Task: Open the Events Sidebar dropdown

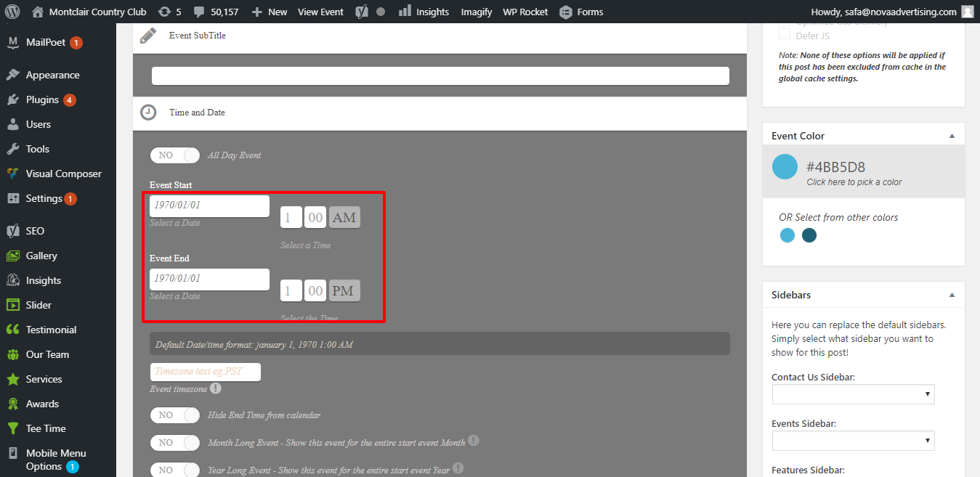Action: (x=853, y=441)
